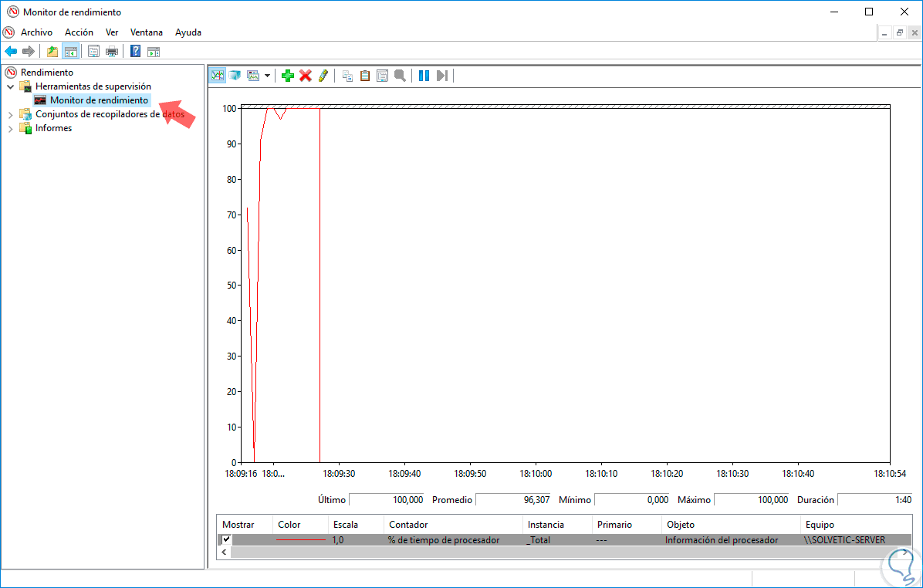Click the Contador column header
This screenshot has height=588, width=923.
click(453, 525)
